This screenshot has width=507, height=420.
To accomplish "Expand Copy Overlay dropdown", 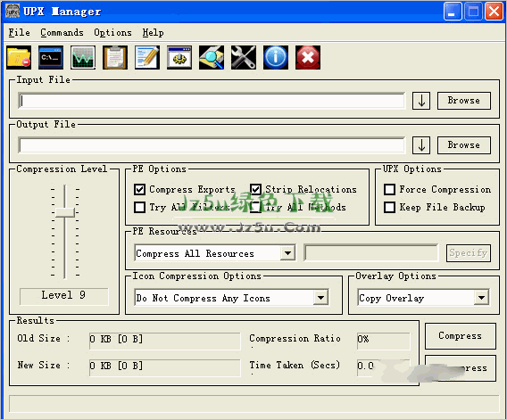I will click(x=481, y=298).
